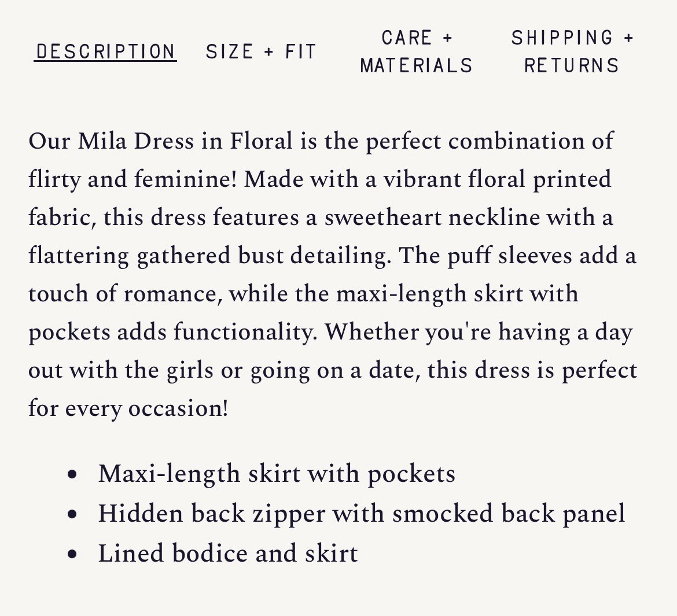
Task: Click the bullet about Lined bodice and skirt
Action: click(228, 553)
